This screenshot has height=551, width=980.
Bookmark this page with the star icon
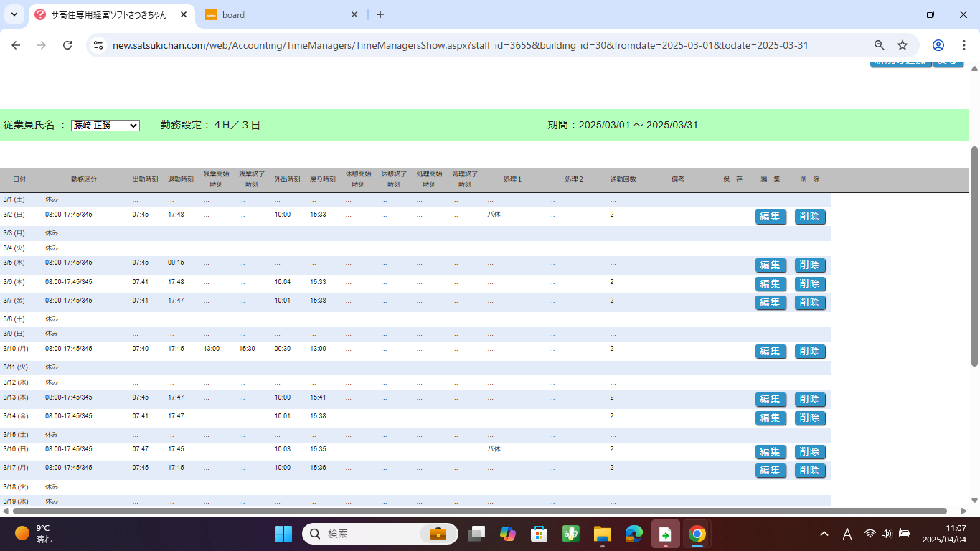(903, 45)
